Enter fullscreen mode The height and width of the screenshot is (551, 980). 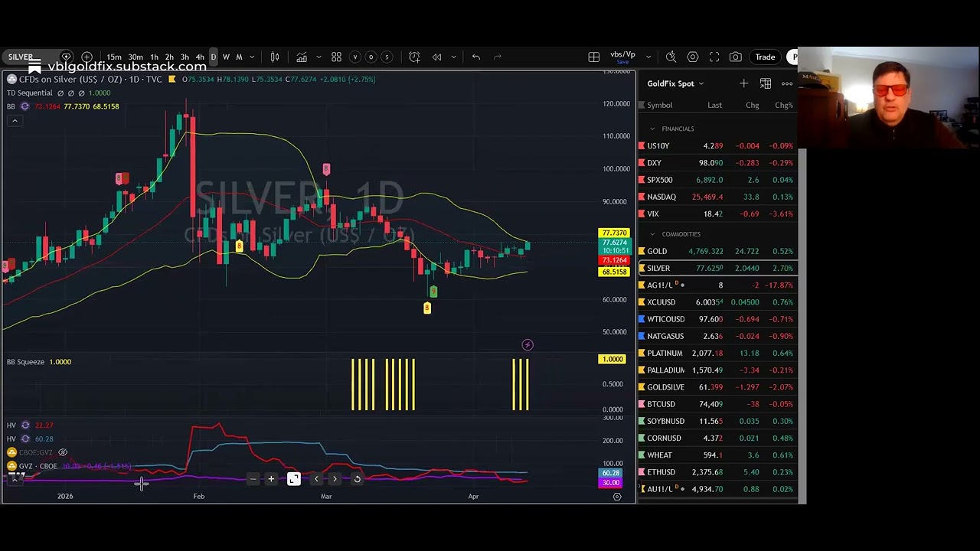coord(714,57)
